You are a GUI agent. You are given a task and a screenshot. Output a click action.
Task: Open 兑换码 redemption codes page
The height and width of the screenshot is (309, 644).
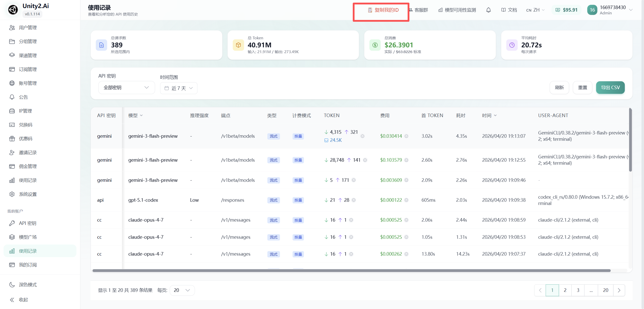tap(25, 125)
